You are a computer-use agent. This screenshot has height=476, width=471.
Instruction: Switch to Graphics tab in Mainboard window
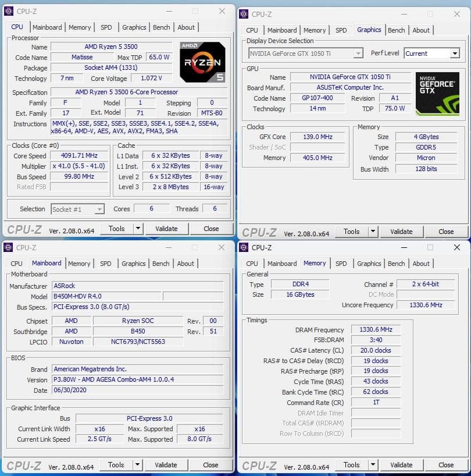(133, 263)
